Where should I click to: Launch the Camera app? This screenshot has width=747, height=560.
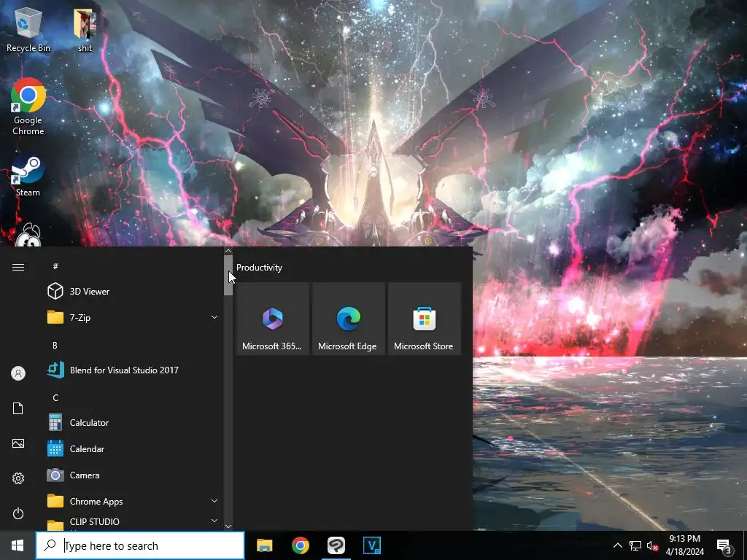[133, 475]
